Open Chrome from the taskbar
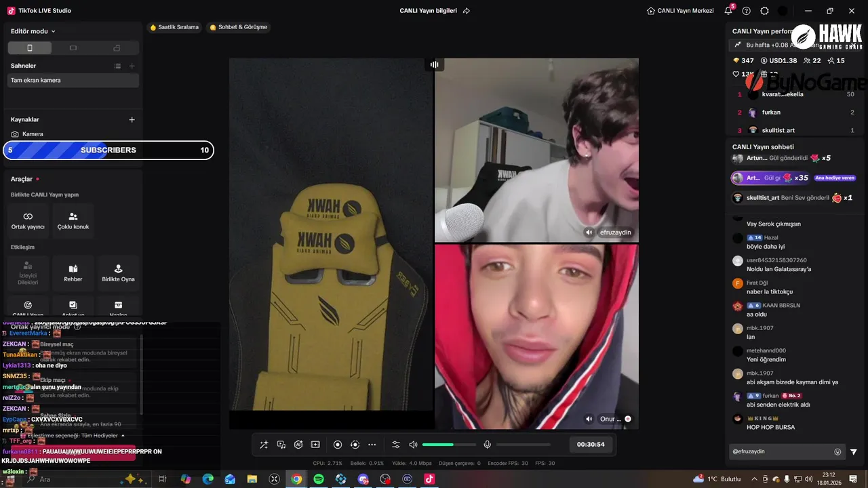The width and height of the screenshot is (868, 488). pyautogui.click(x=296, y=479)
